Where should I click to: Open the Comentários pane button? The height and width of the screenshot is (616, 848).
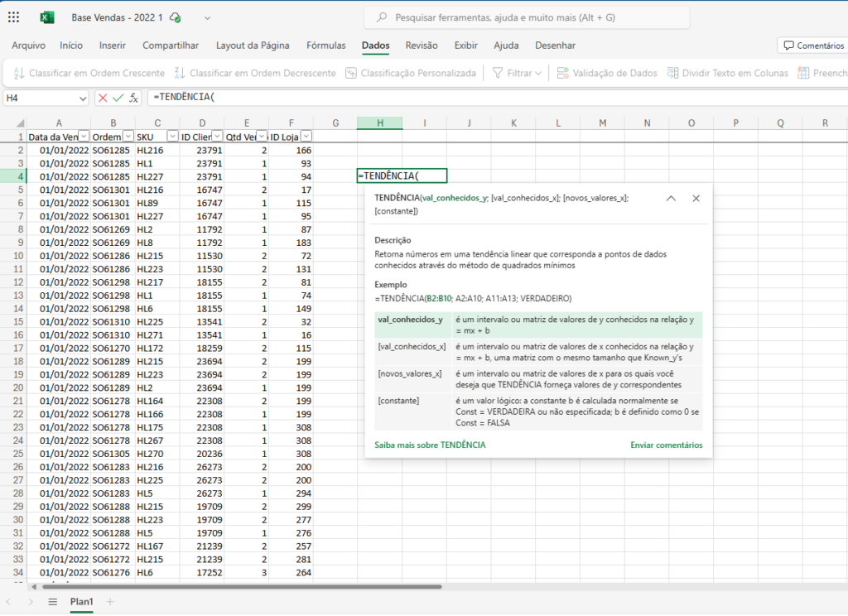click(x=813, y=46)
